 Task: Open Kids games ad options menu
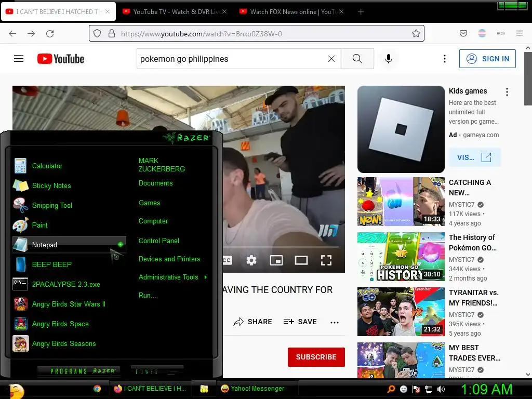coord(507,91)
